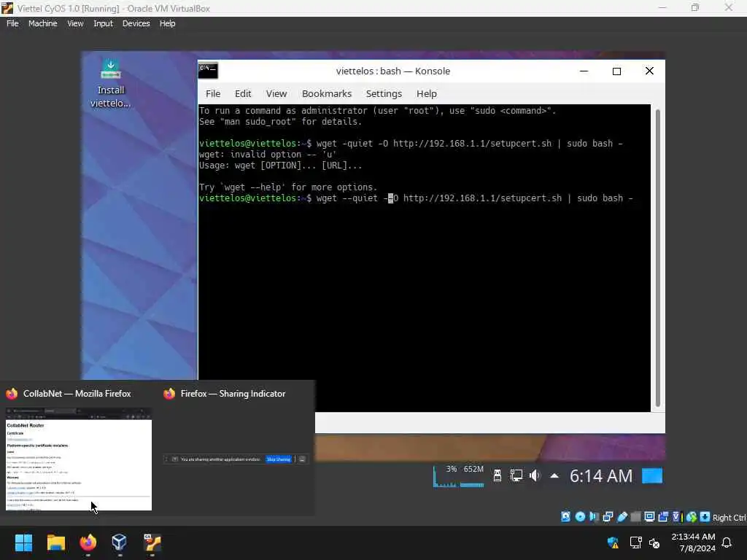Open Konsole File menu
The width and height of the screenshot is (747, 560).
point(213,94)
